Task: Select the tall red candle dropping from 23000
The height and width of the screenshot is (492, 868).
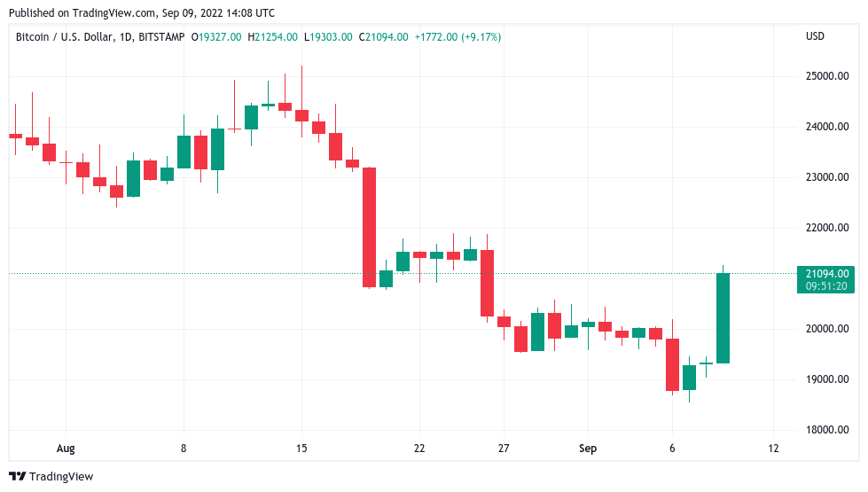Action: tap(369, 227)
